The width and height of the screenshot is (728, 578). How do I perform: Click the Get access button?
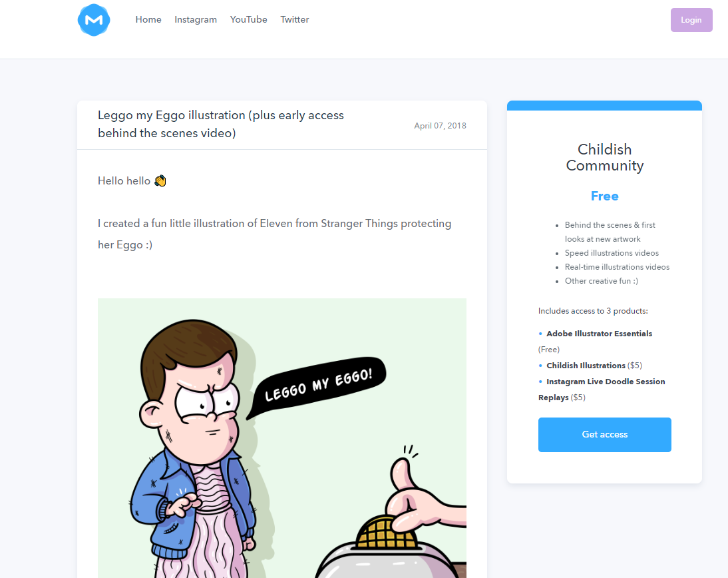point(604,434)
